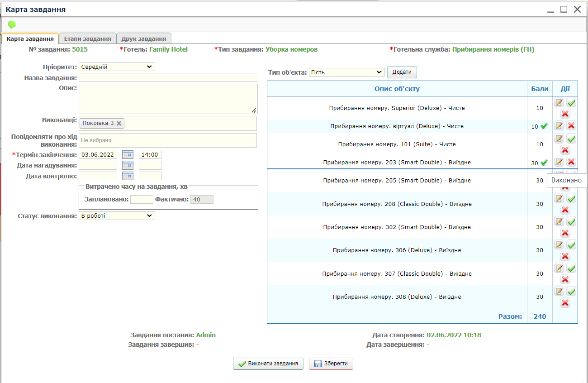The width and height of the screenshot is (588, 383).
Task: Delete the room 308 (Deluxe) cleaning row
Action: pos(565,303)
